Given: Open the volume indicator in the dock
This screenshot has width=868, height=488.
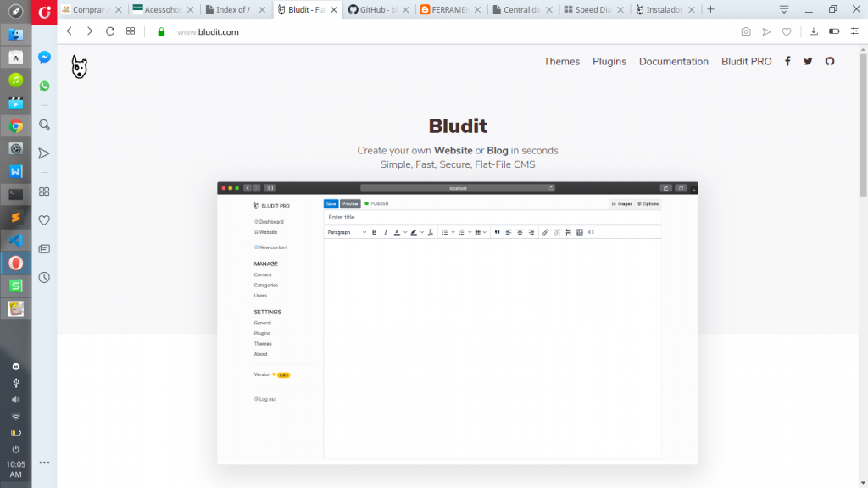Looking at the screenshot, I should pos(15,400).
